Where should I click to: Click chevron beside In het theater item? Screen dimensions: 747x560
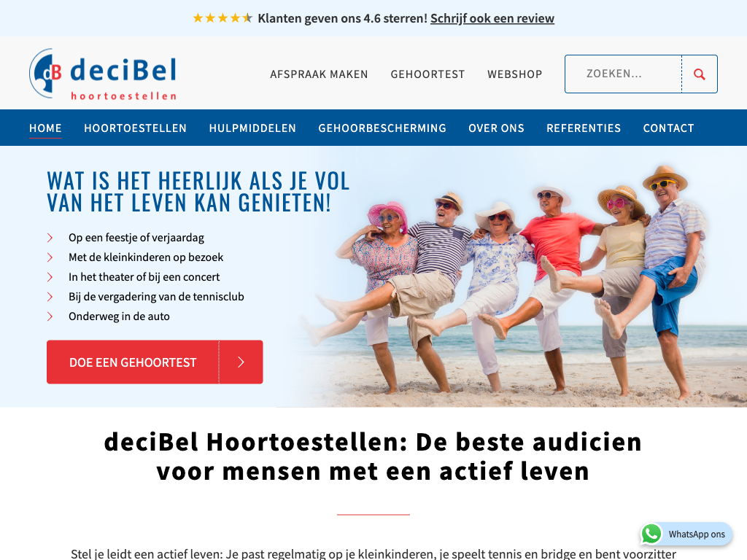click(50, 276)
